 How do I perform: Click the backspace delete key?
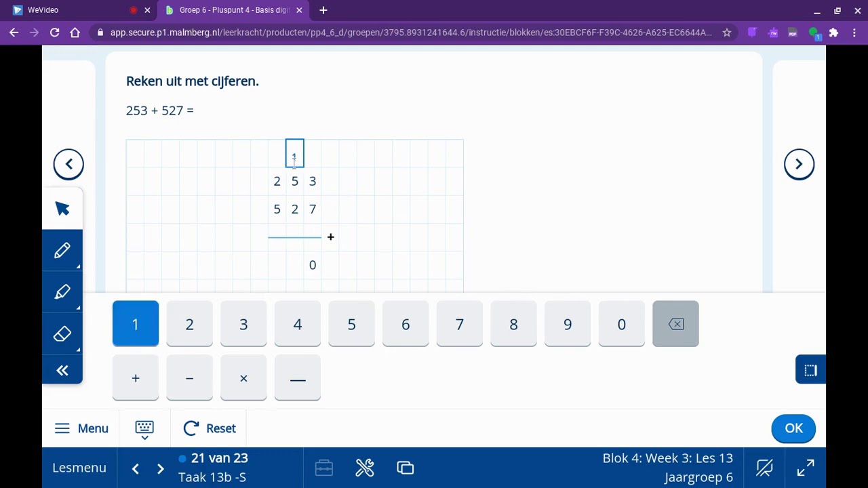click(675, 324)
